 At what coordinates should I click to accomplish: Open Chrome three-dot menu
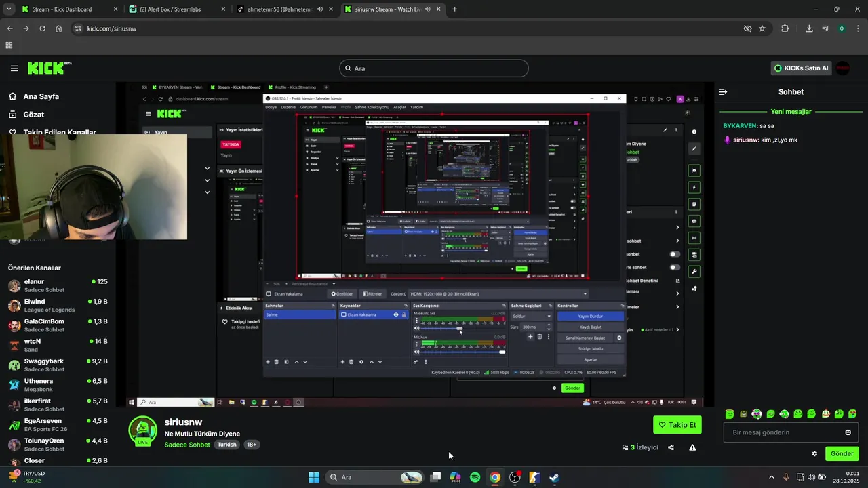(858, 28)
